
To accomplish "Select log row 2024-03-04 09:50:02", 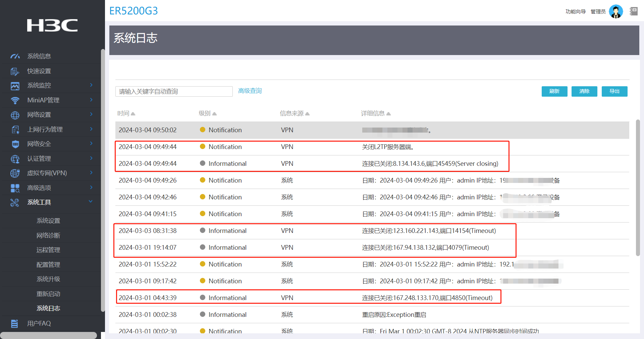I will point(372,130).
